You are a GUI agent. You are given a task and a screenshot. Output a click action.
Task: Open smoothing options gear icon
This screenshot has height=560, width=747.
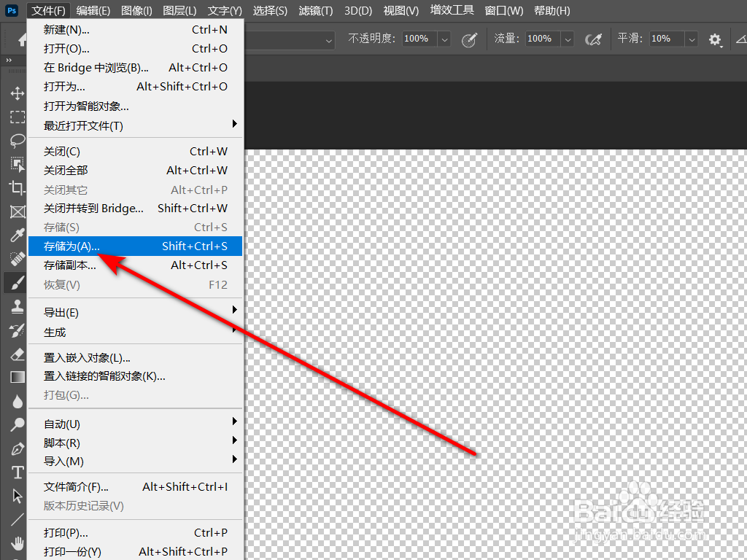pyautogui.click(x=715, y=39)
